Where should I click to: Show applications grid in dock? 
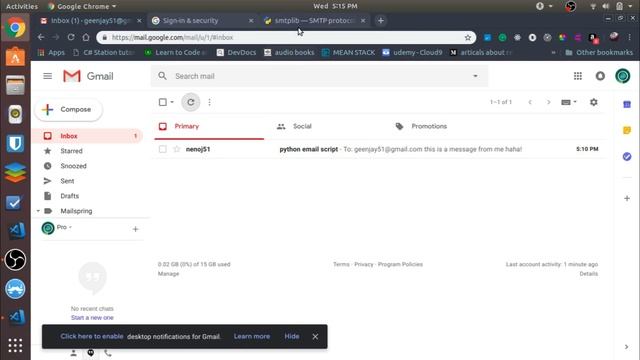[x=16, y=345]
